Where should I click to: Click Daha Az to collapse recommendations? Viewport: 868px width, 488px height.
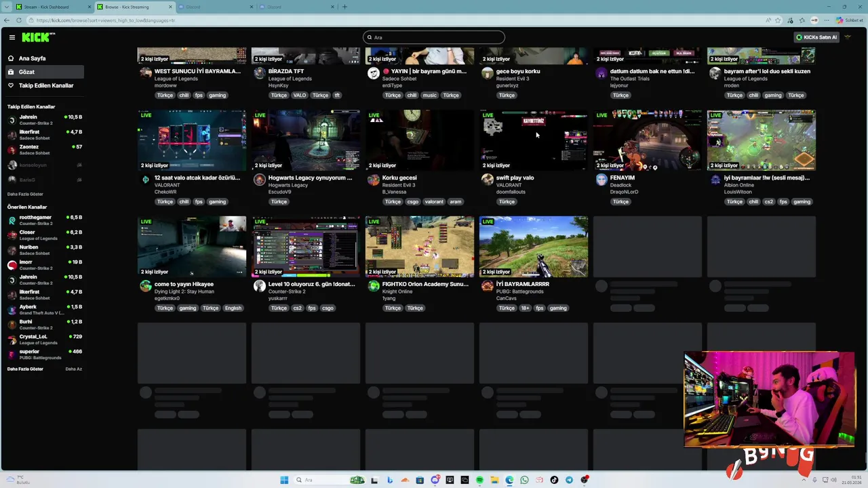click(x=73, y=369)
